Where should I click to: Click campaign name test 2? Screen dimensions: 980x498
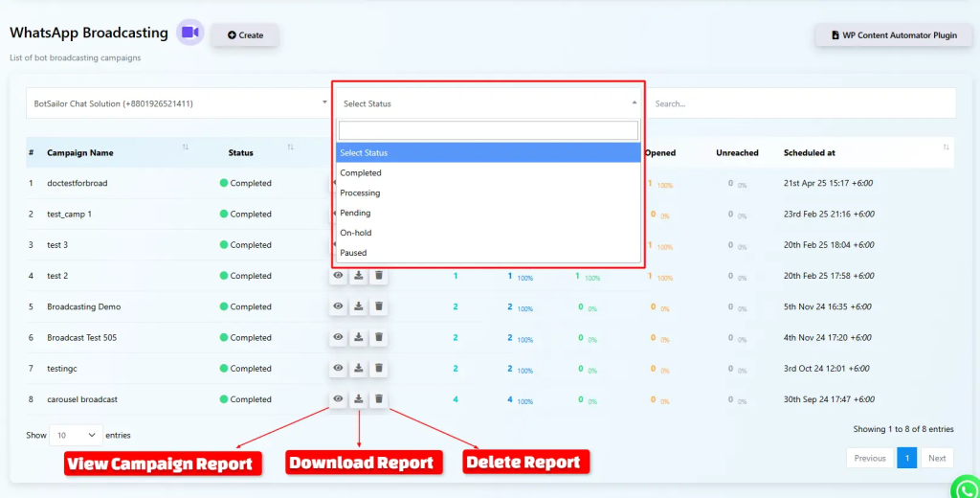(57, 275)
